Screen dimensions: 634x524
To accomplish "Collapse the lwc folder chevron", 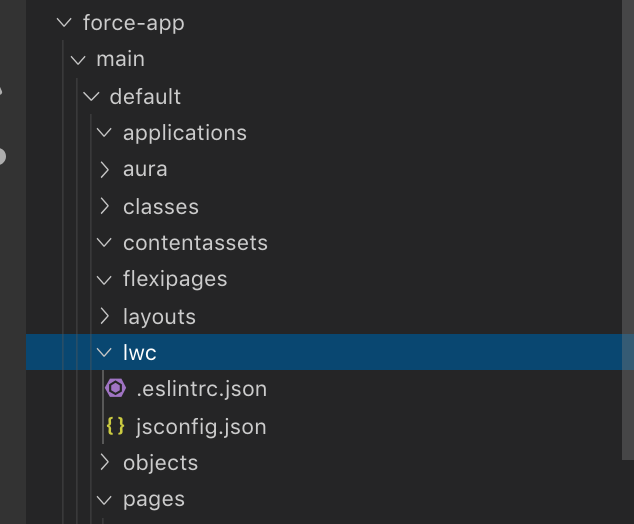I will click(x=104, y=353).
